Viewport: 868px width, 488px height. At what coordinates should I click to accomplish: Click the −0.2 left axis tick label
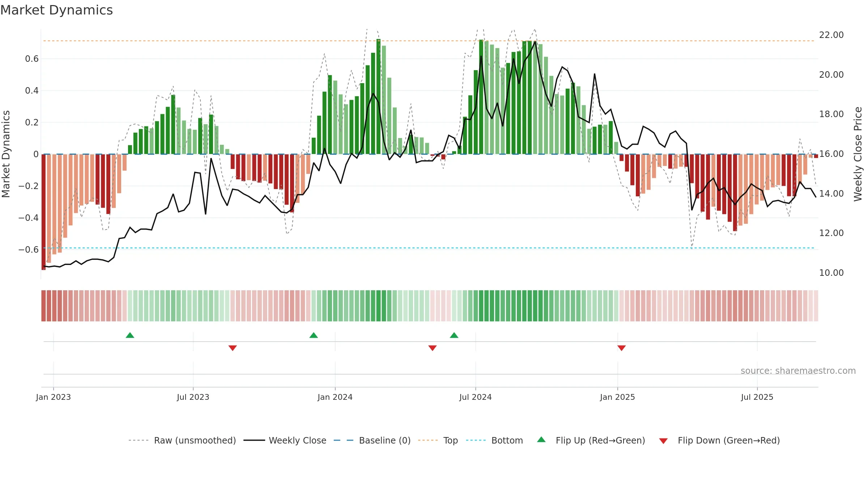[29, 186]
